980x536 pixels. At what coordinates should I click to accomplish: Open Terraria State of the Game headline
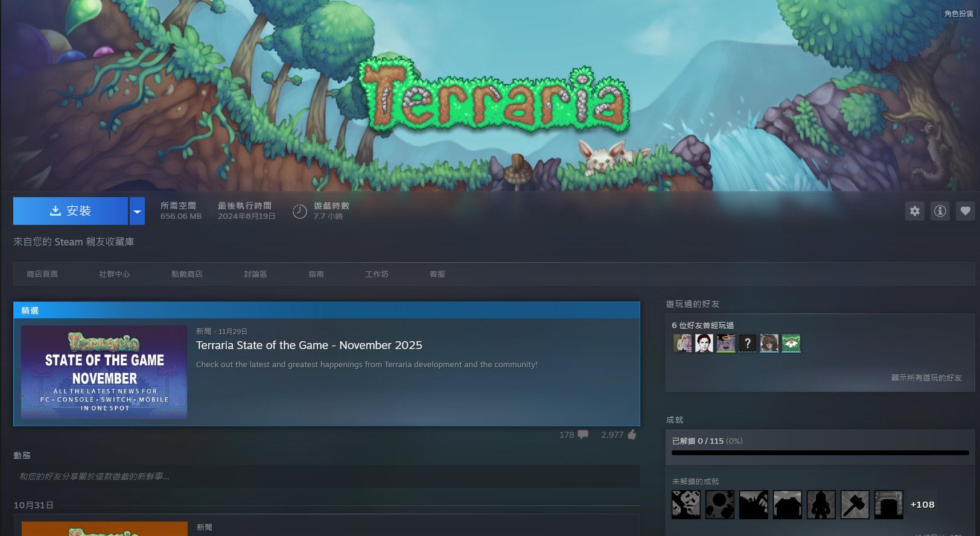point(309,345)
